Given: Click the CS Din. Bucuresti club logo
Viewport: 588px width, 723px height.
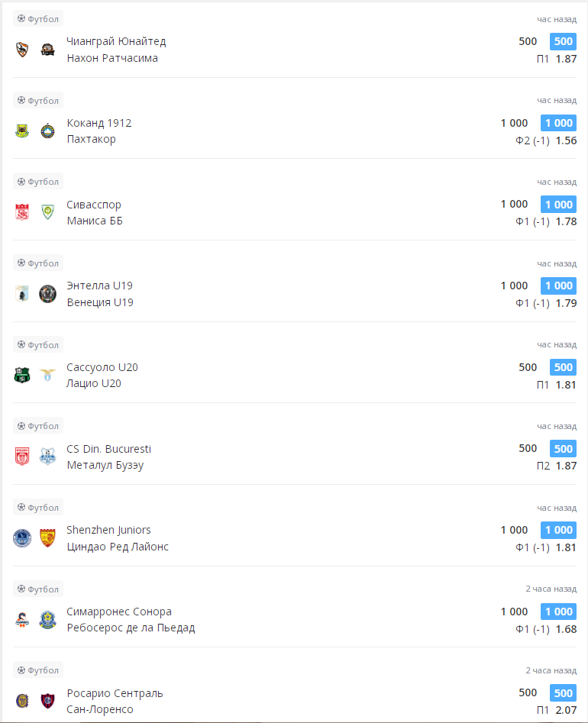Looking at the screenshot, I should click(22, 457).
